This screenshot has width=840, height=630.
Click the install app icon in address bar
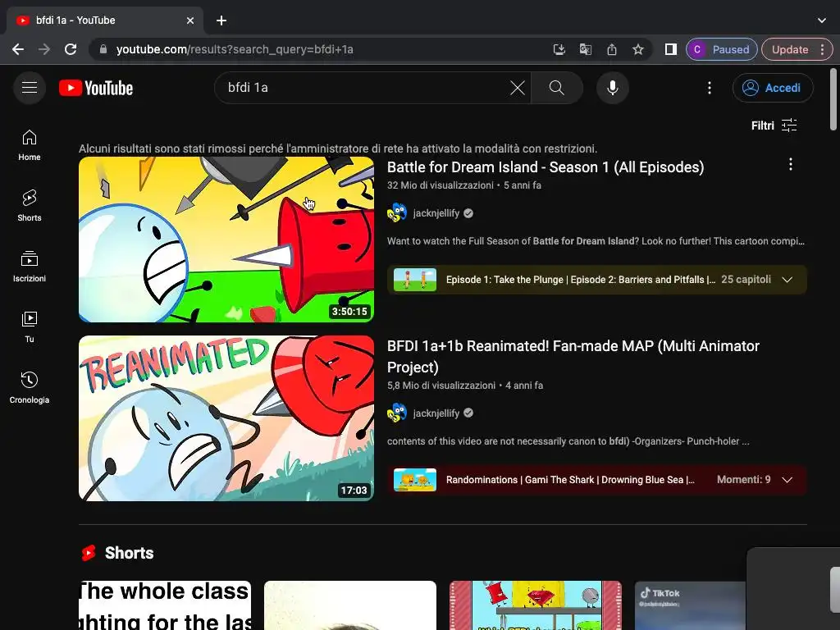click(559, 49)
